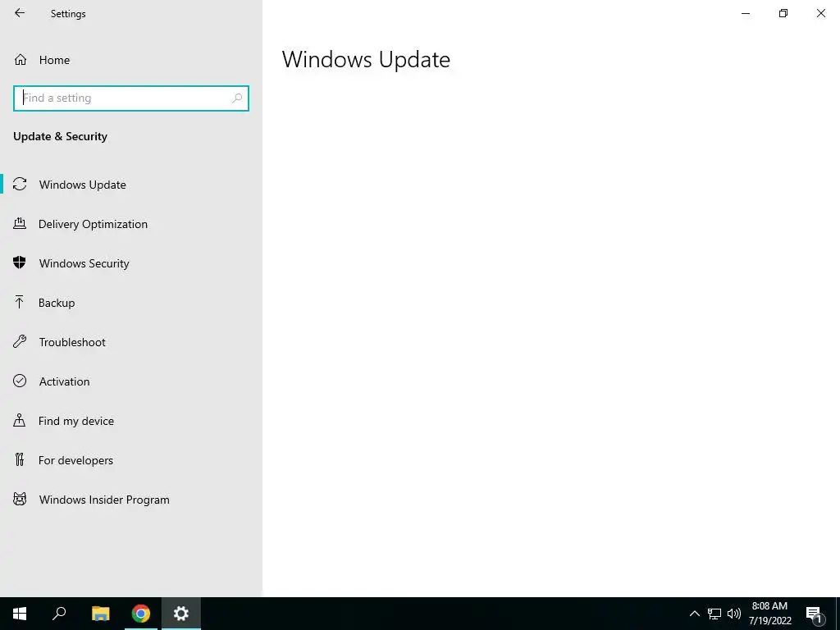
Task: Click the Delivery Optimization icon
Action: [20, 223]
